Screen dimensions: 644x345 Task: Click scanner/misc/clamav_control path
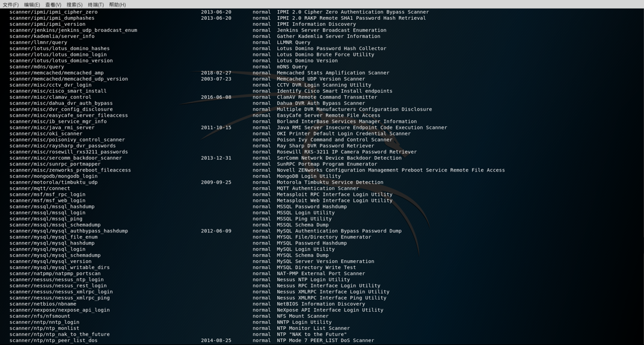50,97
